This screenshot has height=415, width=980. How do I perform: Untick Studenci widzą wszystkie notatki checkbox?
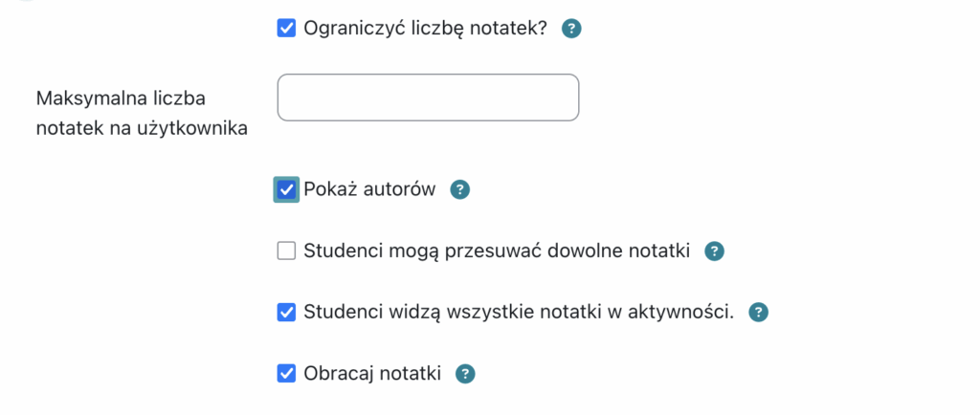coord(286,312)
